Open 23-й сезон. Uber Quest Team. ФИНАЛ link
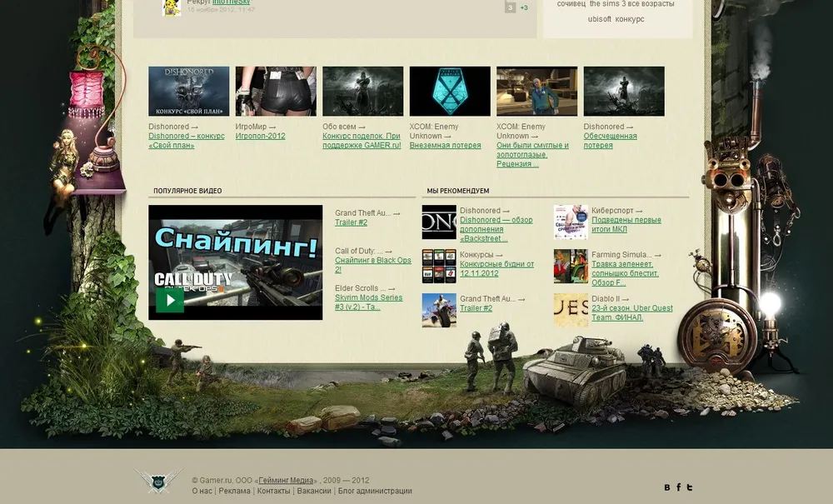Image resolution: width=833 pixels, height=504 pixels. point(632,312)
